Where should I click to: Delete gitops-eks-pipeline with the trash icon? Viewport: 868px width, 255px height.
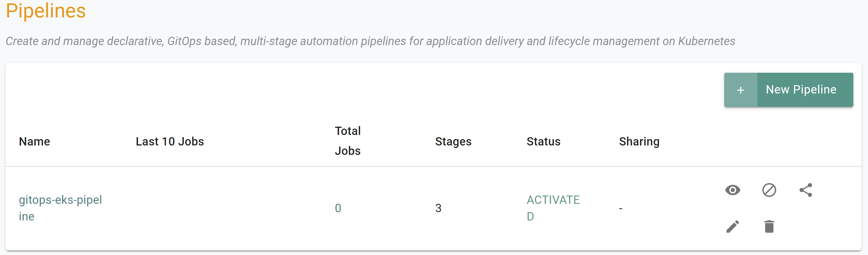tap(769, 226)
